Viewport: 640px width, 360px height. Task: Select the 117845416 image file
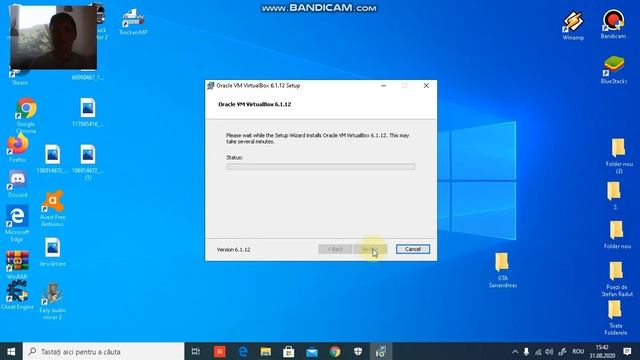click(88, 112)
